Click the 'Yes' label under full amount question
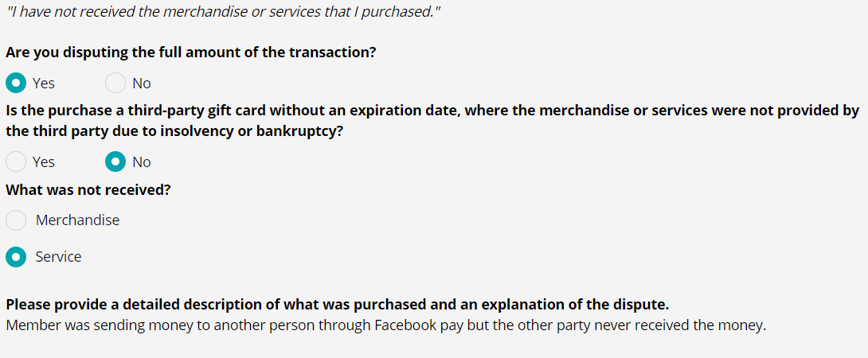The image size is (868, 358). coord(44,84)
